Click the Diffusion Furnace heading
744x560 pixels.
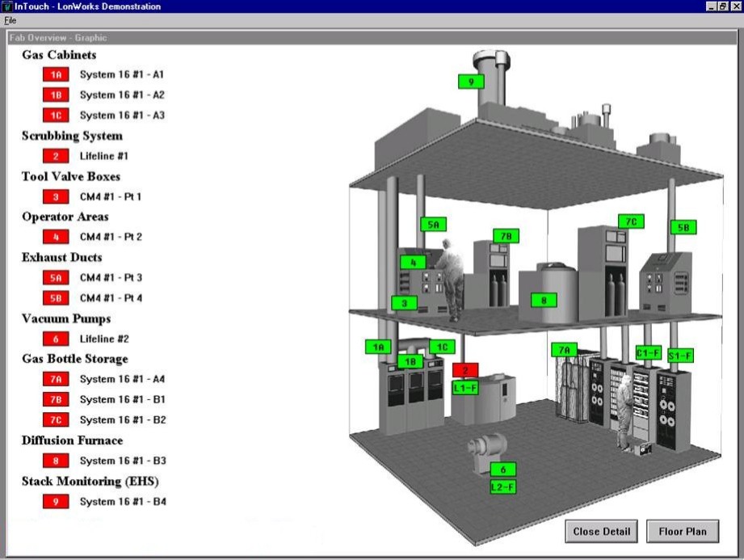click(72, 440)
